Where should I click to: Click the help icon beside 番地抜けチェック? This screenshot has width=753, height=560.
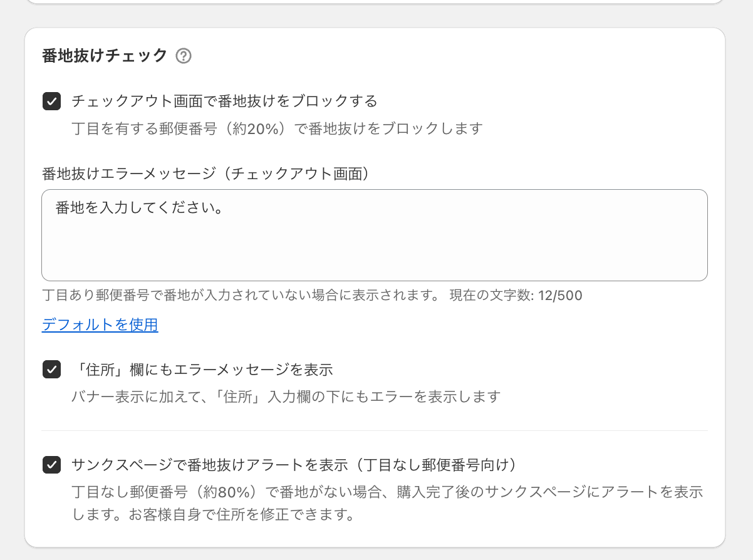pos(183,56)
